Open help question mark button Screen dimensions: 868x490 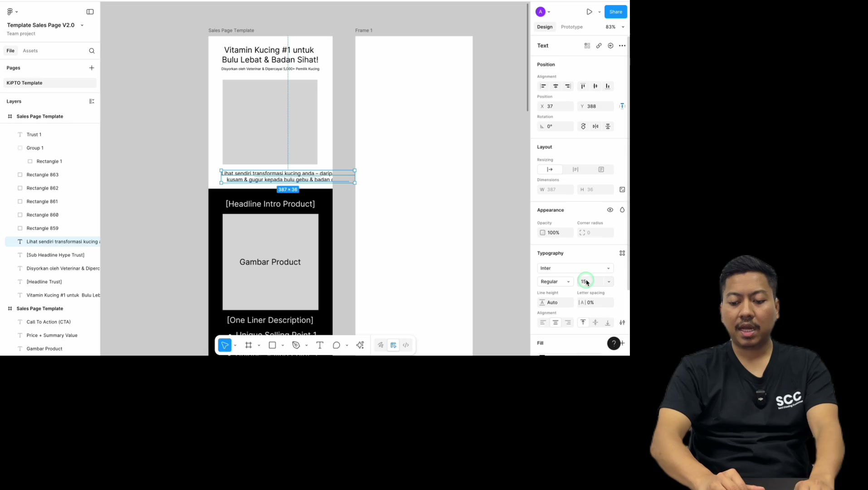click(x=614, y=343)
